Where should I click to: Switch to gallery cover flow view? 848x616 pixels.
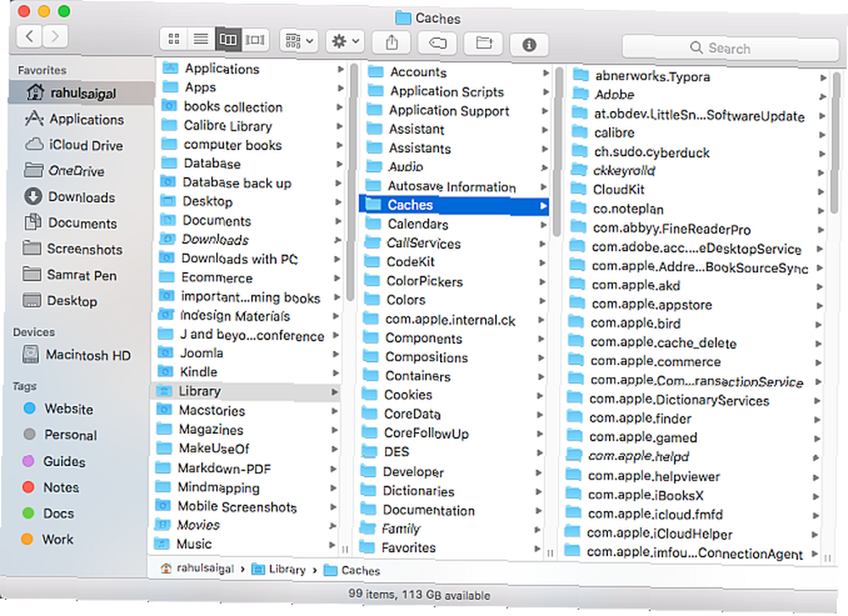click(x=254, y=39)
